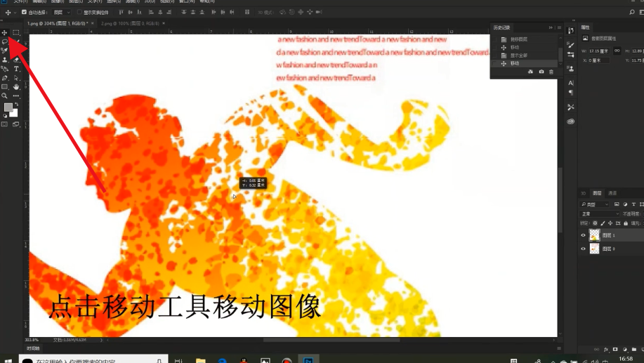Select the History panel tab

(501, 27)
